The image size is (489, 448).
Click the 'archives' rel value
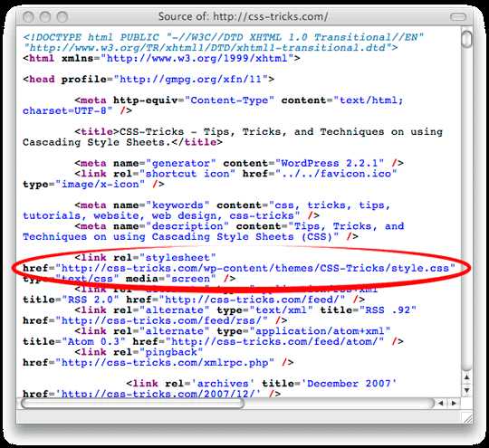tap(223, 384)
